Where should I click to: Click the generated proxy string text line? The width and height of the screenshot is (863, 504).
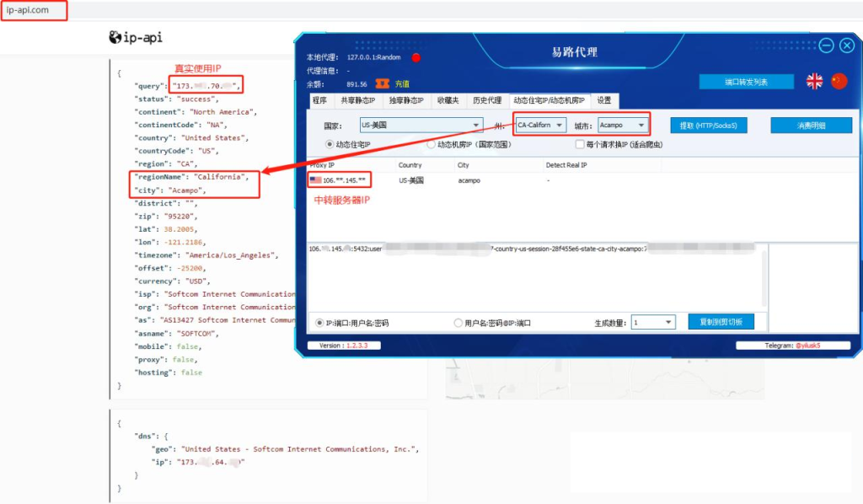pos(532,249)
